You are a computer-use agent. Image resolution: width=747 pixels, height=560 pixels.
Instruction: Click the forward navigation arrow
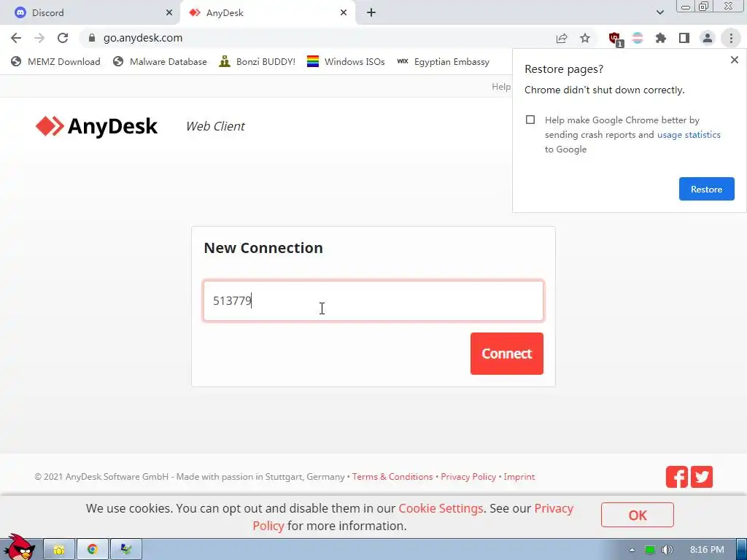[x=39, y=38]
